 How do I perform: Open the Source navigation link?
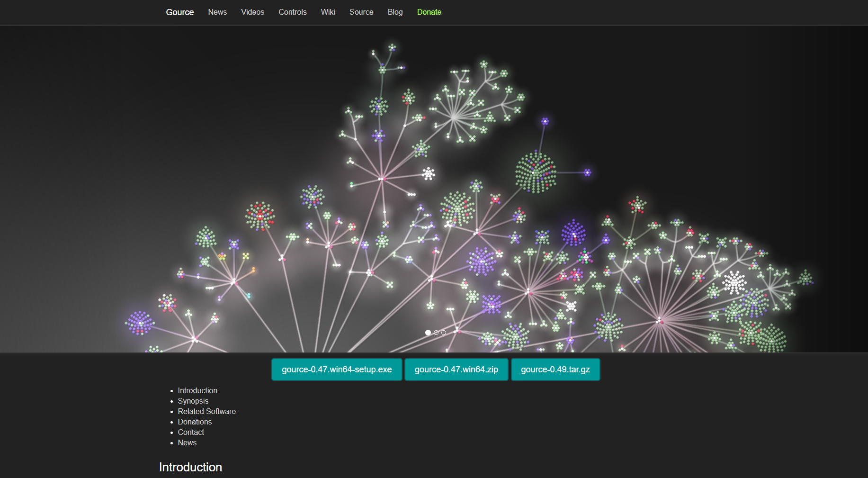point(361,12)
